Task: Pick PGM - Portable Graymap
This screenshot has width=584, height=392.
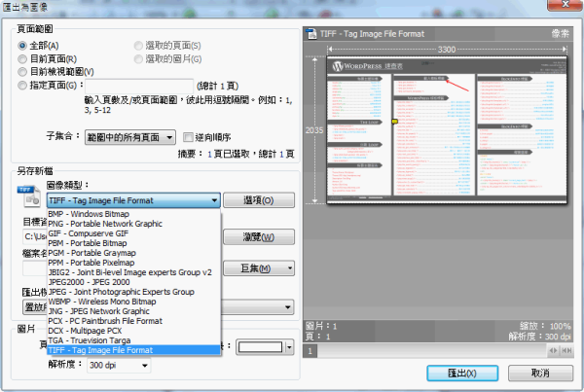Action: point(133,253)
